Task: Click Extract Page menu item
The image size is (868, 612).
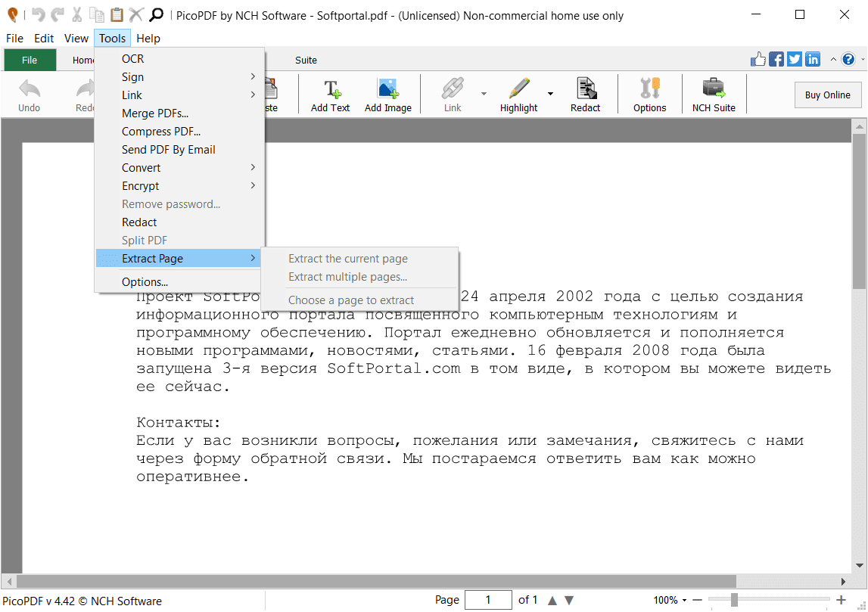Action: (x=179, y=259)
